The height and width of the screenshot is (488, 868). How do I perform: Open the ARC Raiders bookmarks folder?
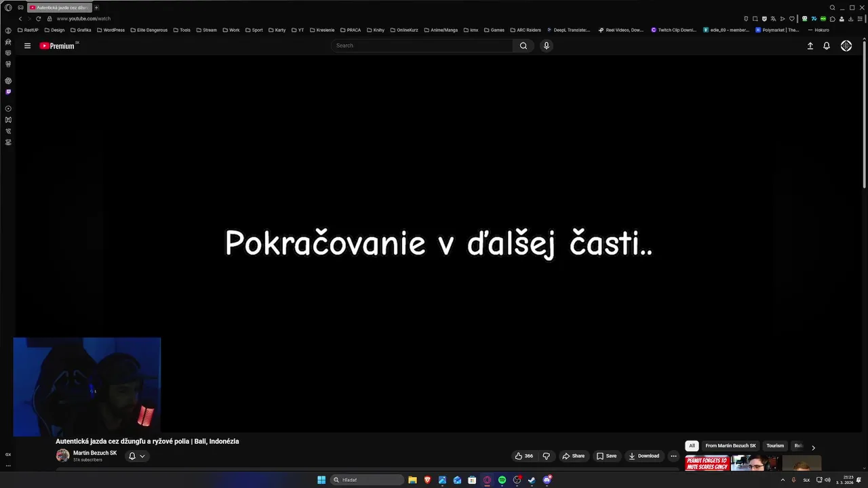tap(526, 30)
